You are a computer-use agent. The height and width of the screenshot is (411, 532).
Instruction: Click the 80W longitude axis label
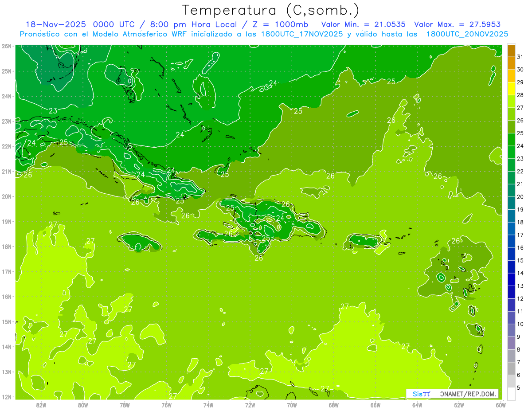83,405
